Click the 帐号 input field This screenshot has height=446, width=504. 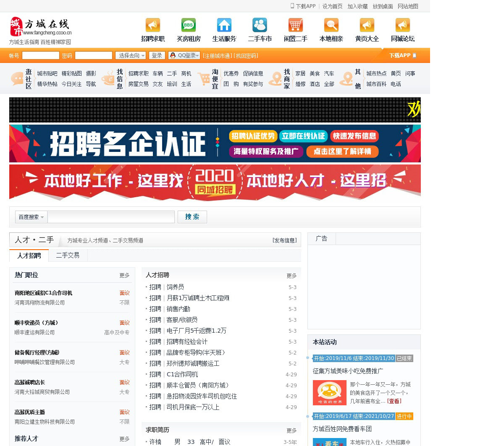[41, 55]
